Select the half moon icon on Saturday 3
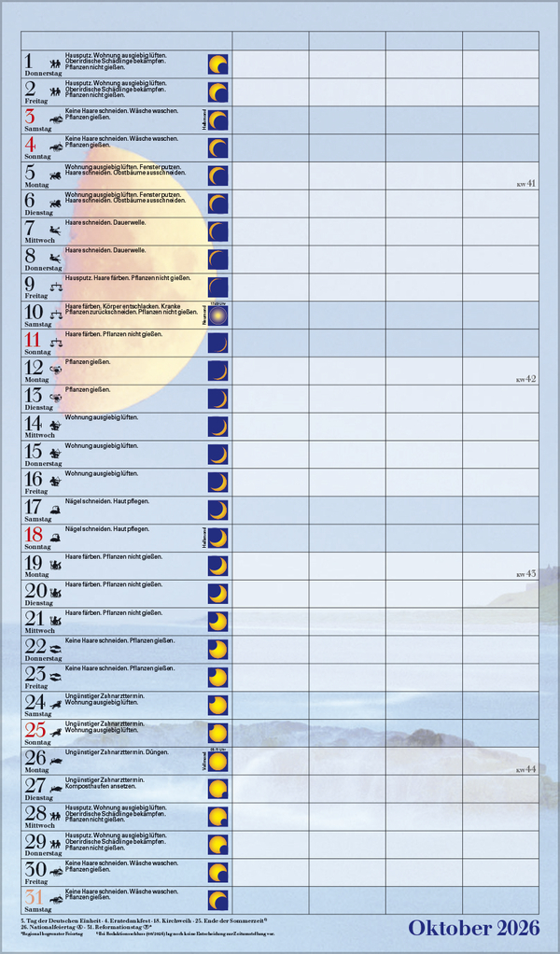This screenshot has height=954, width=560. (217, 120)
